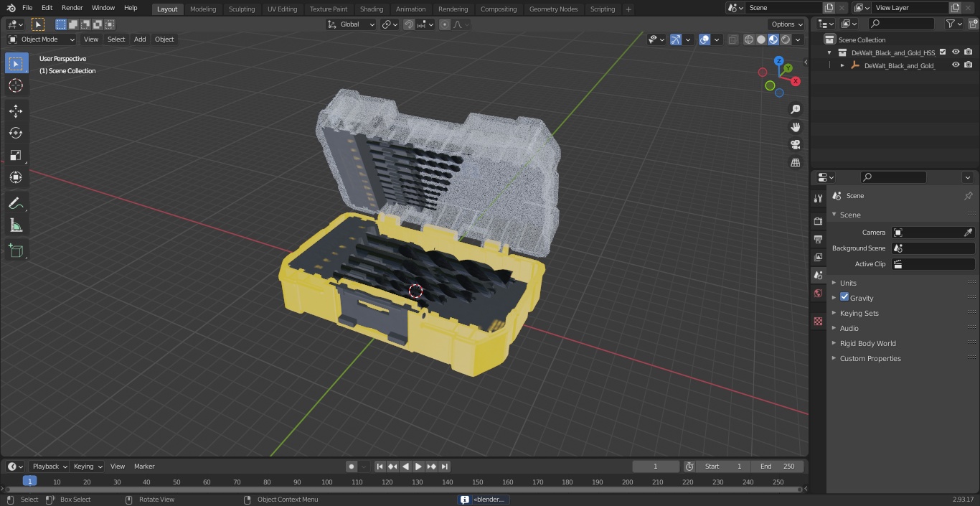Open the viewport Add menu
980x506 pixels.
(x=140, y=39)
